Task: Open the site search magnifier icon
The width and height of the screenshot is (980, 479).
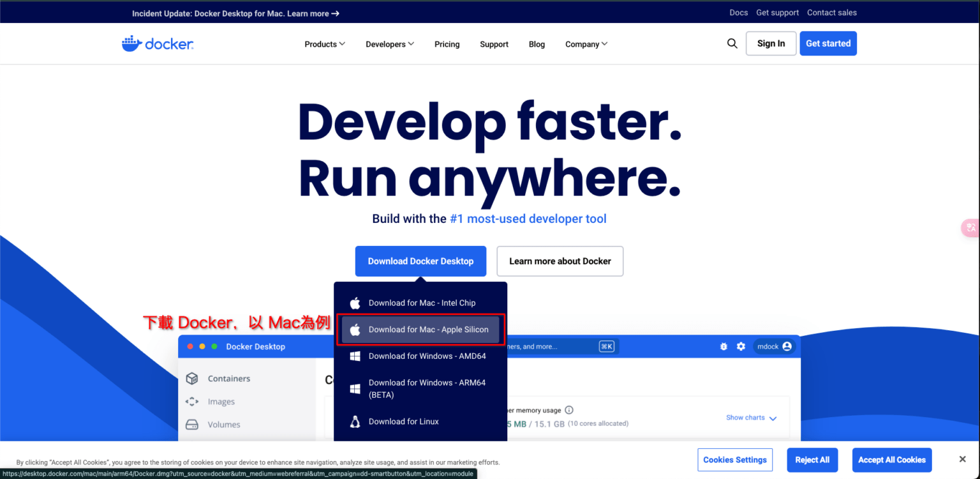Action: pos(732,43)
